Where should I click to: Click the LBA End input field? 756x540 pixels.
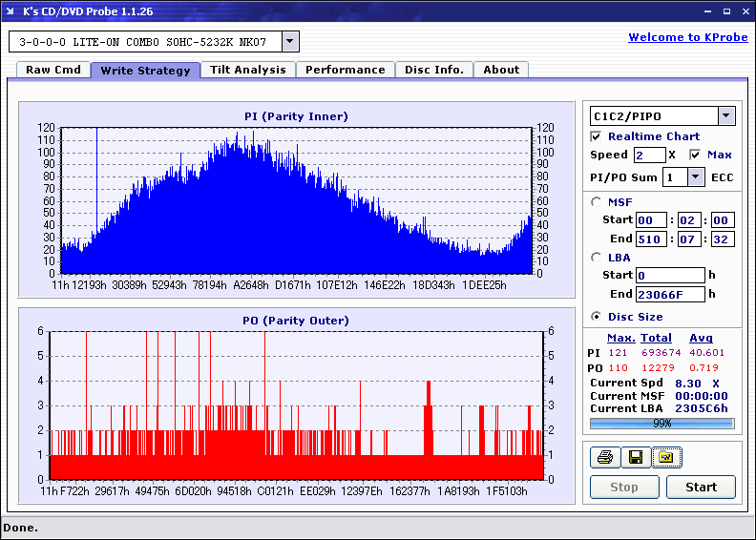click(x=671, y=295)
